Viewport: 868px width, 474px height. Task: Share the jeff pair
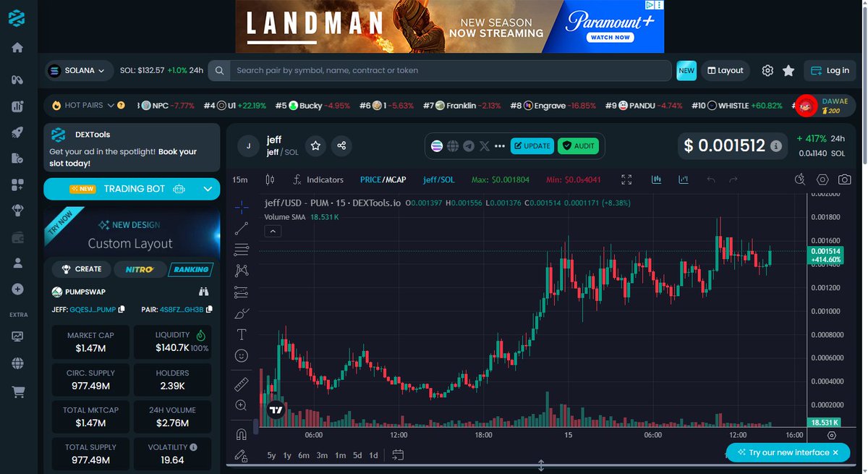341,146
